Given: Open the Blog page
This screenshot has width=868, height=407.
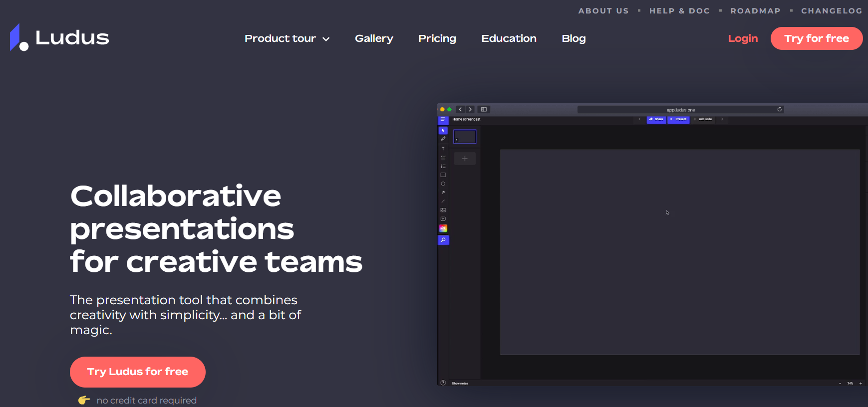Looking at the screenshot, I should click(574, 38).
